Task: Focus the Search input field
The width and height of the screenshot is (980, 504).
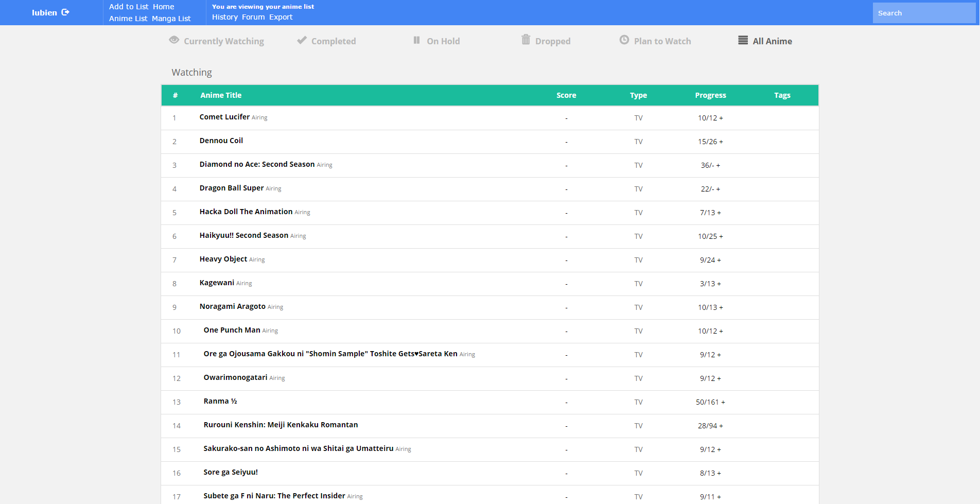Action: [x=924, y=13]
